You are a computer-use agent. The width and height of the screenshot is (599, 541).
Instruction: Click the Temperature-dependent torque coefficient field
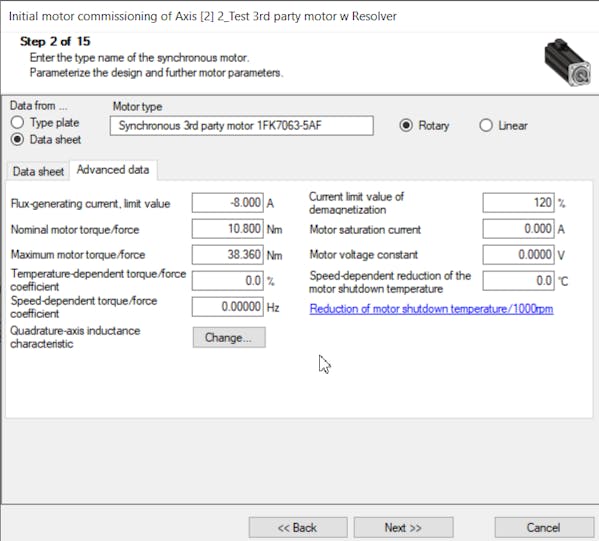[x=228, y=281]
